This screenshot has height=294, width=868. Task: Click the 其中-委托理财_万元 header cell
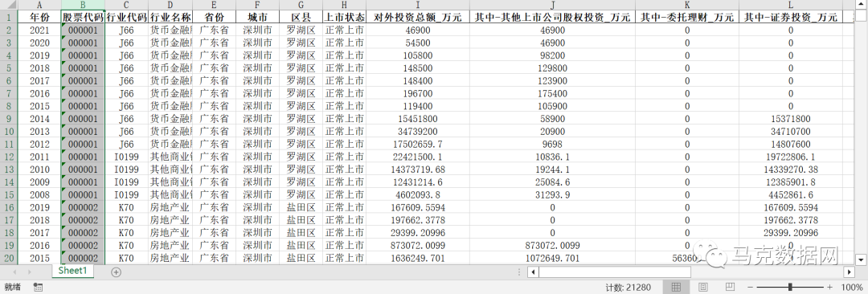click(x=687, y=17)
